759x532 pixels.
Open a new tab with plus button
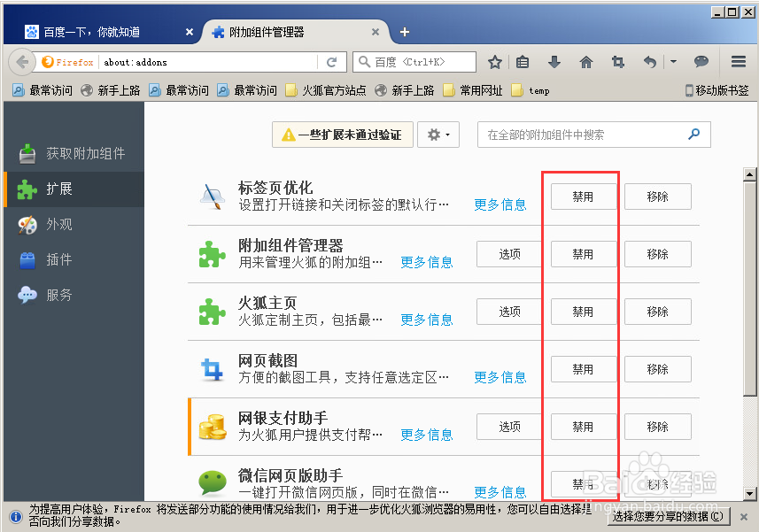tap(405, 32)
